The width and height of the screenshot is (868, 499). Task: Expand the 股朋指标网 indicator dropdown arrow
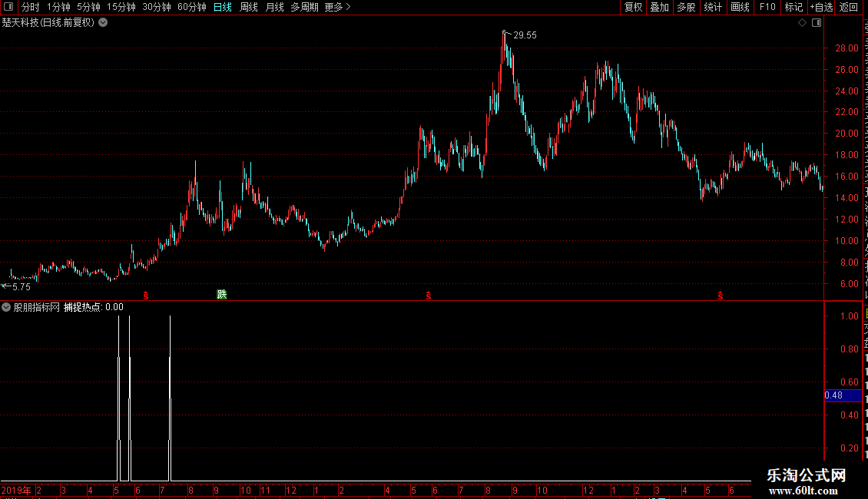6,307
